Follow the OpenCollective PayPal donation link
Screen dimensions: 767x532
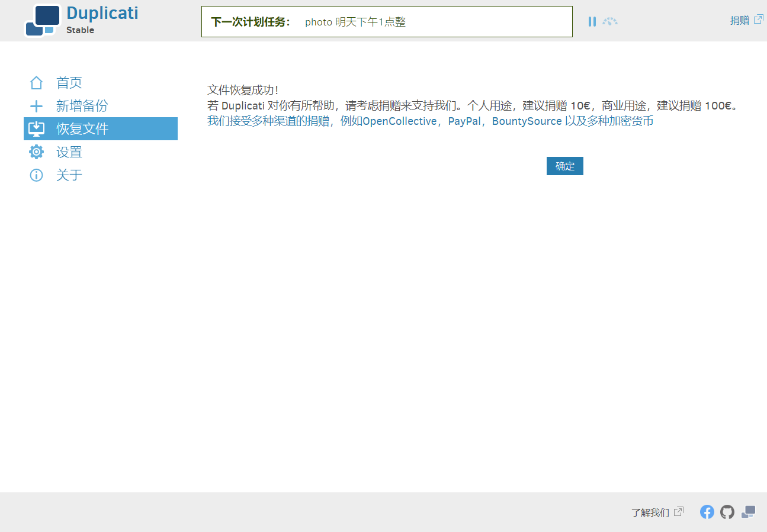pos(431,121)
